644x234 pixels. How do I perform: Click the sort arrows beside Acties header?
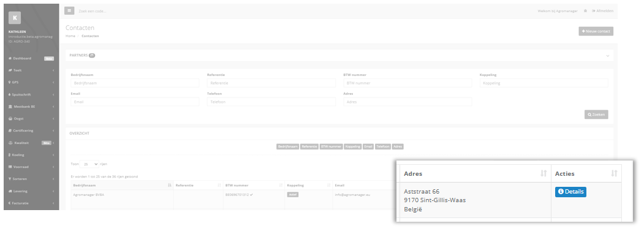[614, 173]
